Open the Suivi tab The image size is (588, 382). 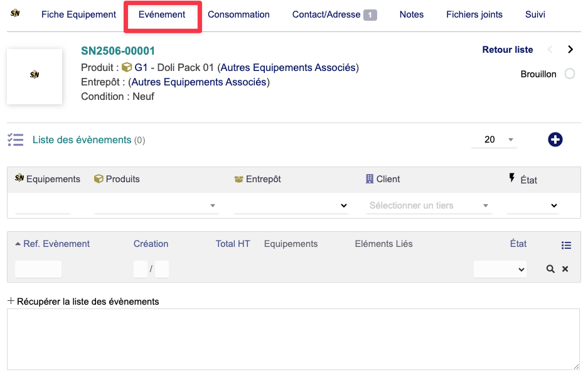click(x=535, y=14)
